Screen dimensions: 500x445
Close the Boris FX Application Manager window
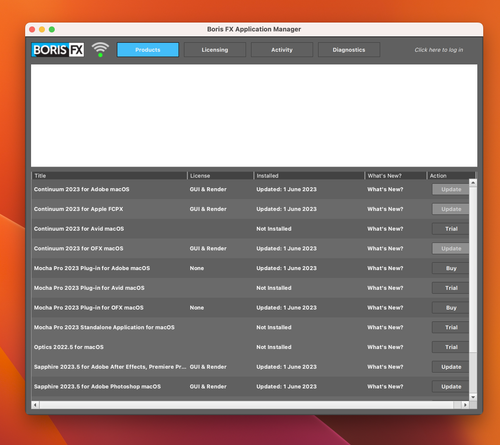[x=32, y=29]
